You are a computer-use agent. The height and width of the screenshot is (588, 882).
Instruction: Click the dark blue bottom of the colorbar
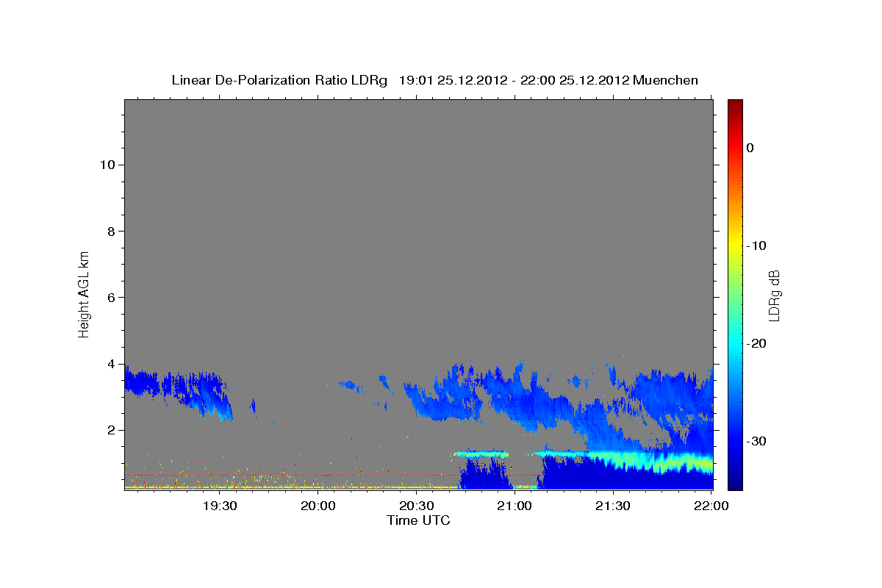[x=735, y=481]
